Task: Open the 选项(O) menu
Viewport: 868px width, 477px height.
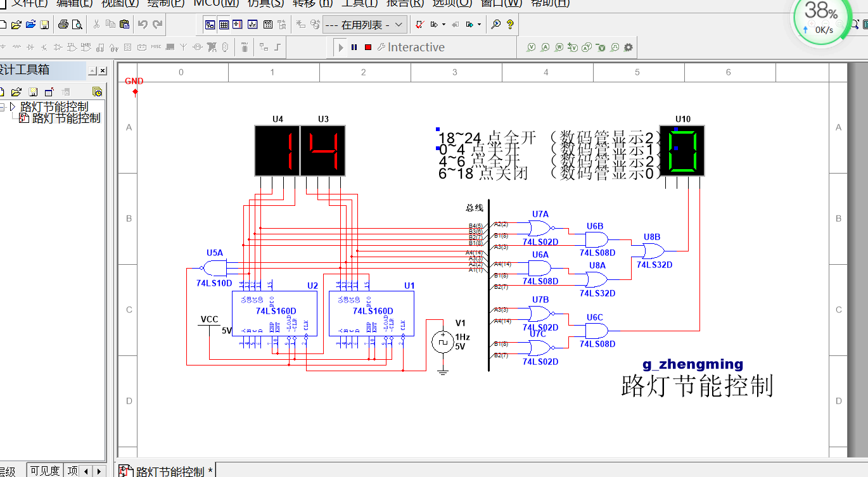Action: point(452,3)
